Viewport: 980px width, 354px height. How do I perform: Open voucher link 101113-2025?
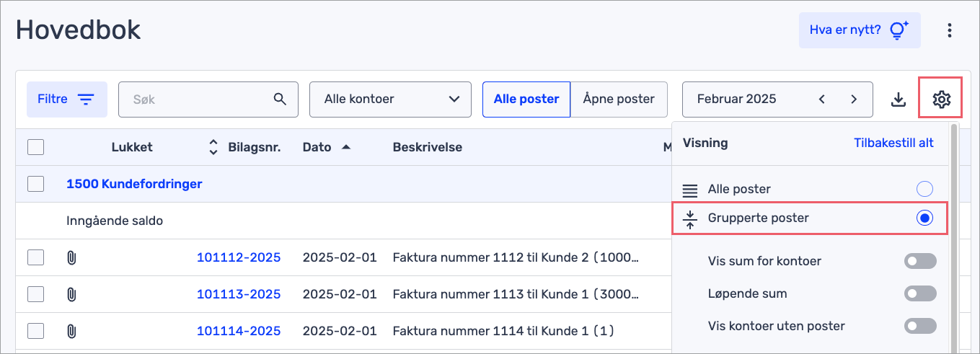pyautogui.click(x=239, y=293)
